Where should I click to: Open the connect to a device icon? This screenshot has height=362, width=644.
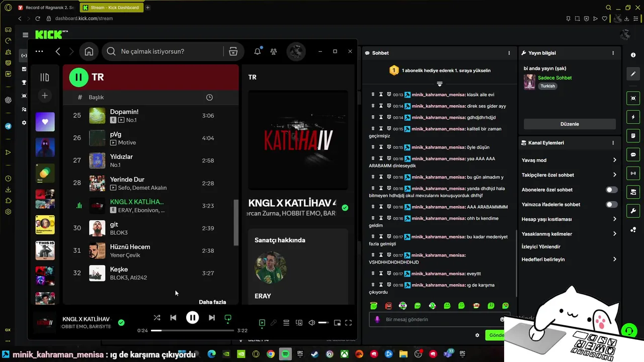(x=299, y=323)
